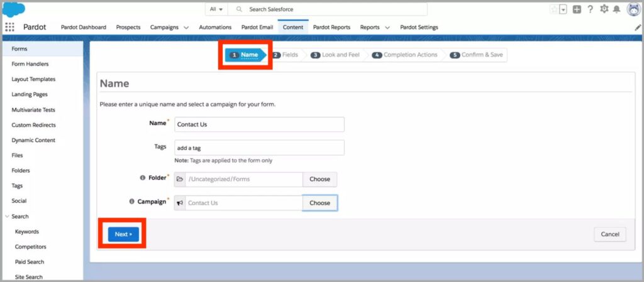Image resolution: width=644 pixels, height=282 pixels.
Task: Click the pencil edit navigation icon
Action: coord(638,28)
